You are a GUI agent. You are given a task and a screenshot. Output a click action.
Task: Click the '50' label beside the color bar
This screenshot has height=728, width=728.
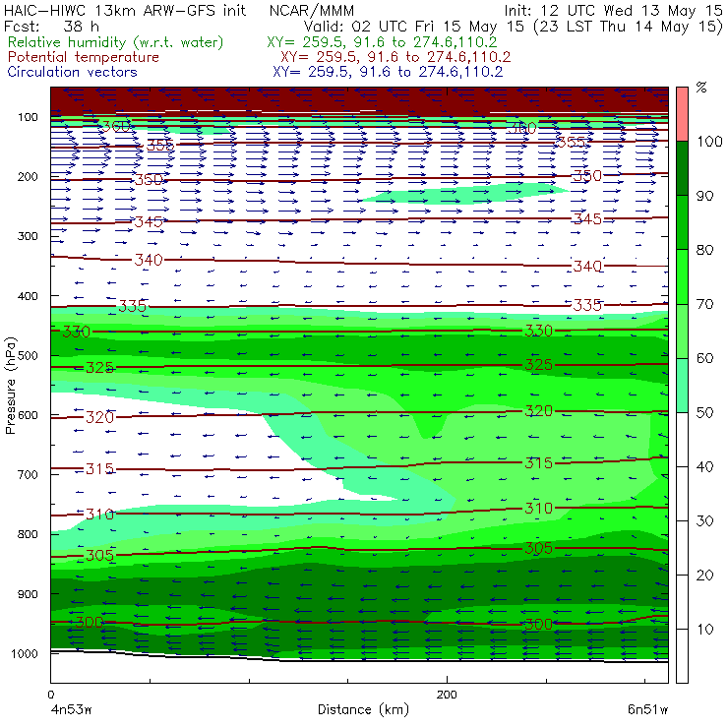pyautogui.click(x=704, y=413)
